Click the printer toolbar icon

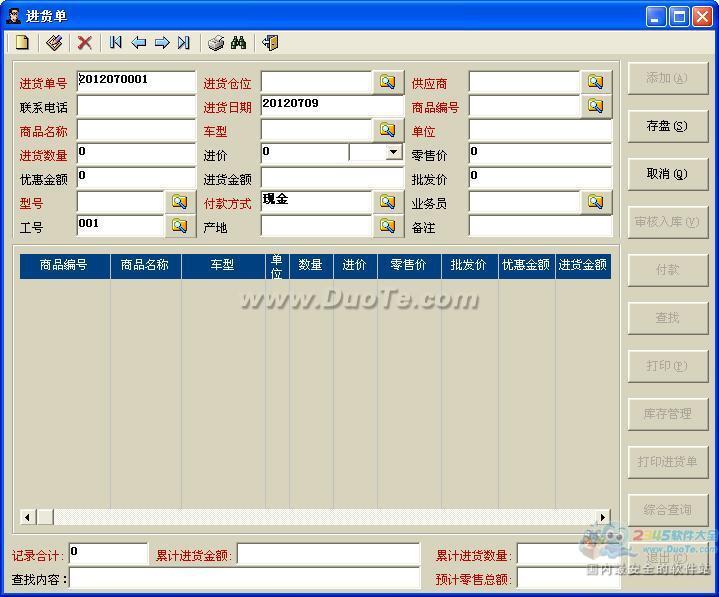point(216,43)
